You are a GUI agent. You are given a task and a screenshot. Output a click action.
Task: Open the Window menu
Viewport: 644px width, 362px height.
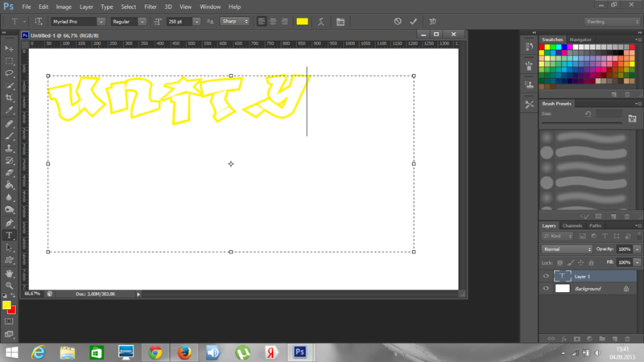(210, 6)
